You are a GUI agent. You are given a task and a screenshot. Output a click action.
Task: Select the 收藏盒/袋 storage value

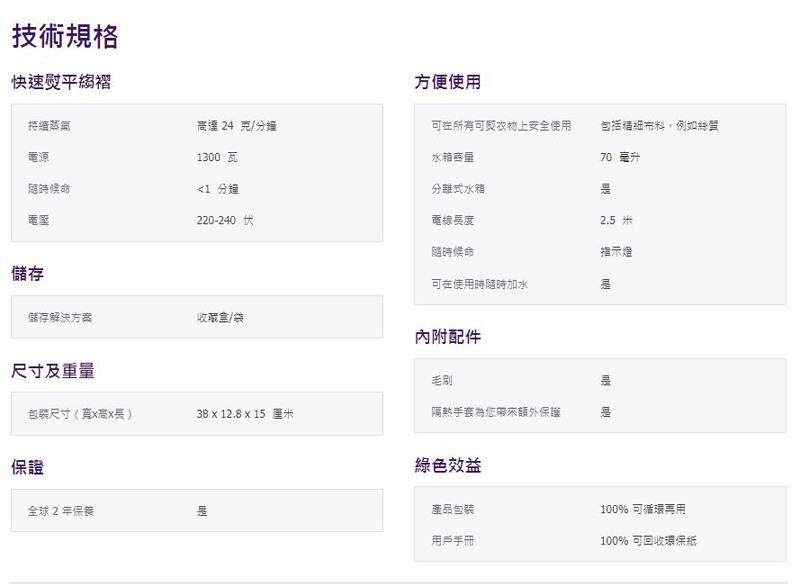click(220, 317)
